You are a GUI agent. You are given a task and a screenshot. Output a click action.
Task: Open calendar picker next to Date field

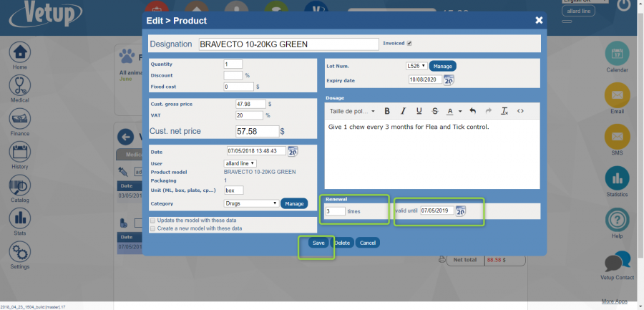click(293, 151)
